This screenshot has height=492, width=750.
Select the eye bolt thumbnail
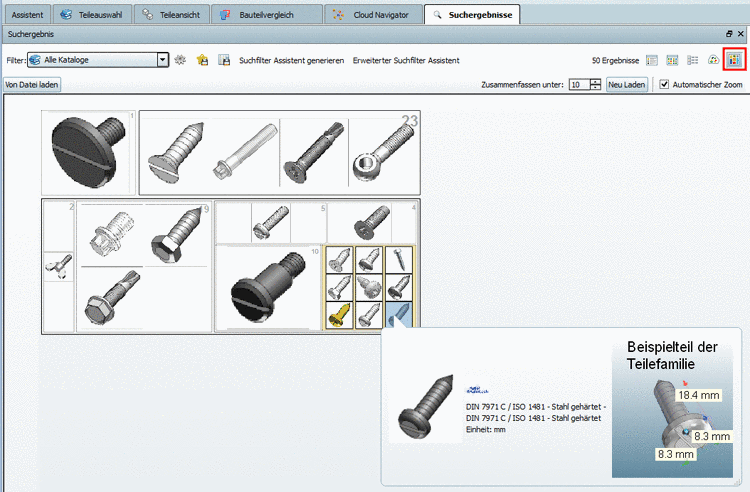[384, 154]
